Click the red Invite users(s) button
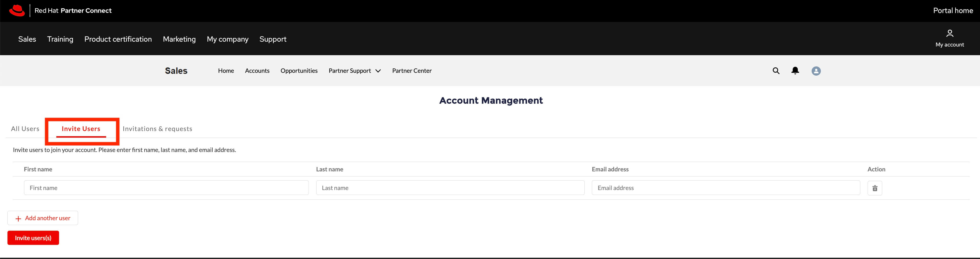This screenshot has height=259, width=980. [x=33, y=238]
